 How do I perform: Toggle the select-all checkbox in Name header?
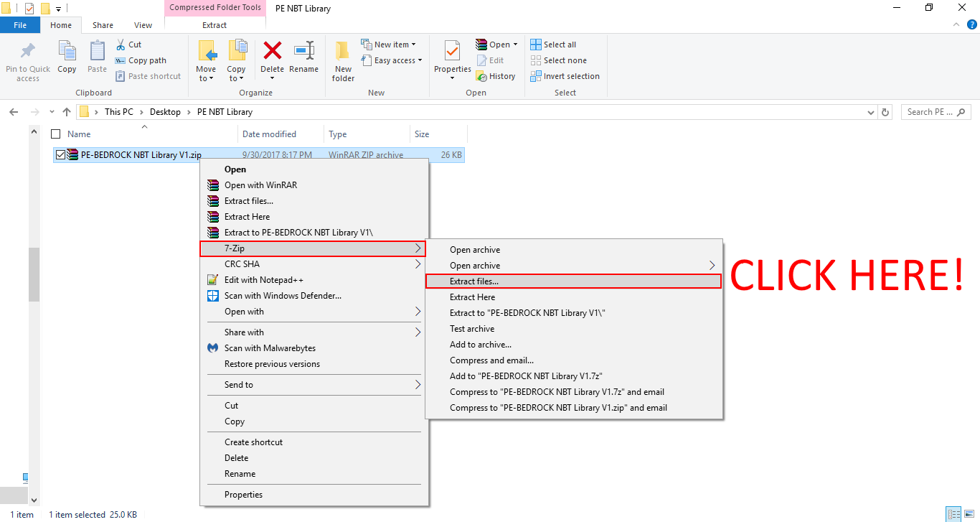coord(56,134)
